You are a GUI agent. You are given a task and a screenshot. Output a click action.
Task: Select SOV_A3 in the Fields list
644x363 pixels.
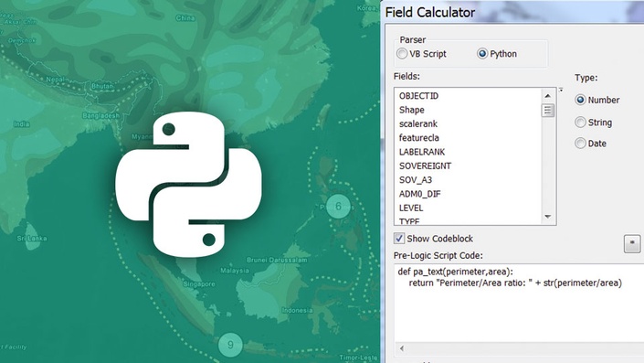coord(416,179)
